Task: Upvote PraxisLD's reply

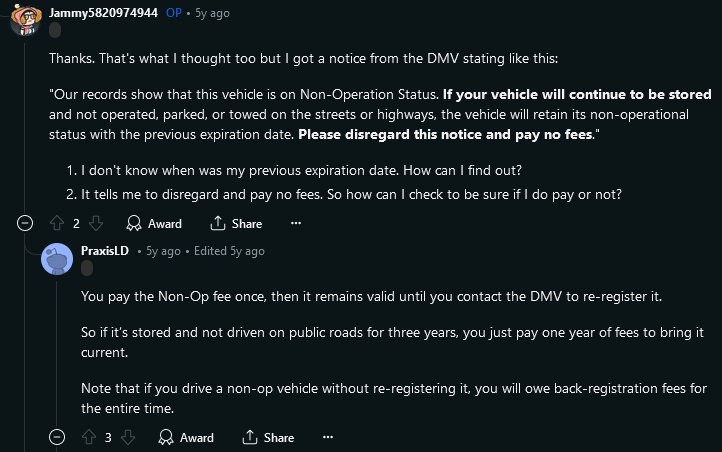Action: (89, 437)
